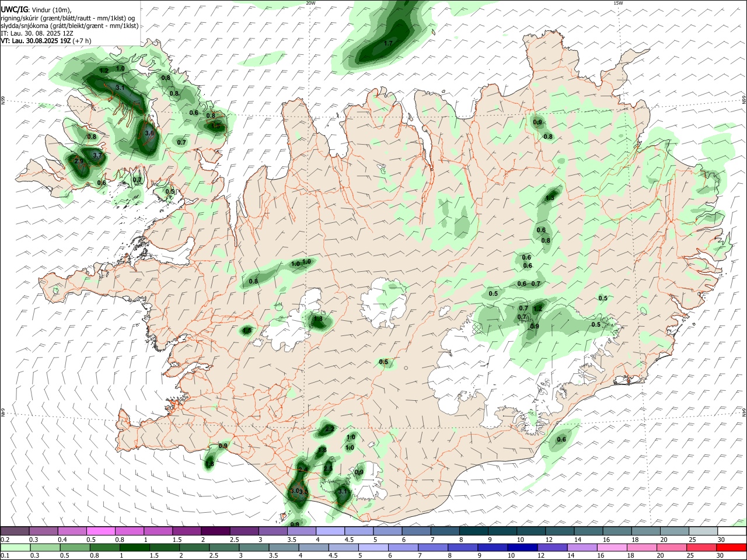Screen dimensions: 747x560
Task: Select the dark teal swatch labeled 8 in upper scale
Action: pyautogui.click(x=474, y=531)
